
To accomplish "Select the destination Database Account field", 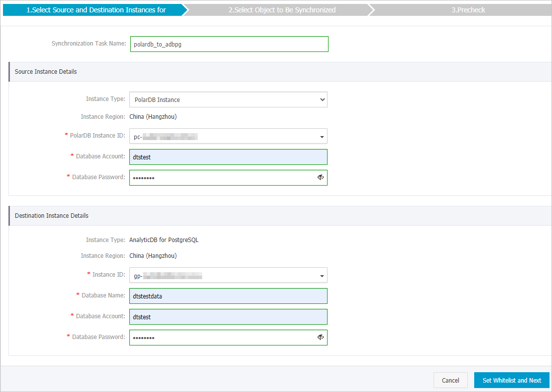I will point(228,316).
